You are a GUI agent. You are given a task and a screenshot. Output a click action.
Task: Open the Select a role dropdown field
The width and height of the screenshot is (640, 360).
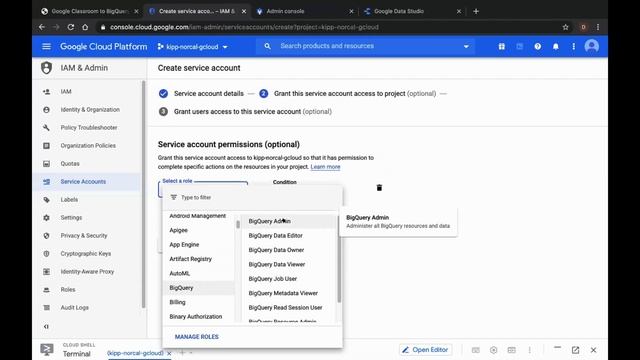click(203, 189)
